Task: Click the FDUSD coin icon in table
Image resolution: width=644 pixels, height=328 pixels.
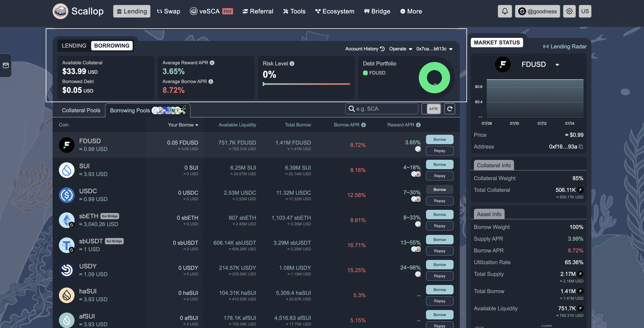Action: click(x=67, y=145)
